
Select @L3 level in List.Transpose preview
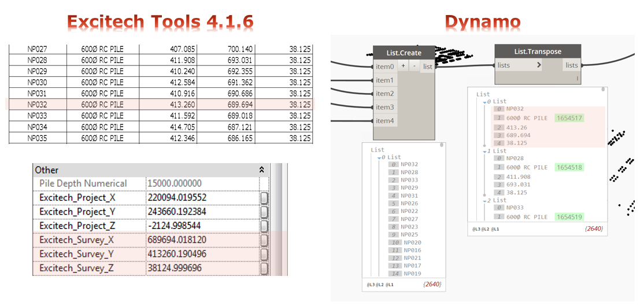pos(476,228)
